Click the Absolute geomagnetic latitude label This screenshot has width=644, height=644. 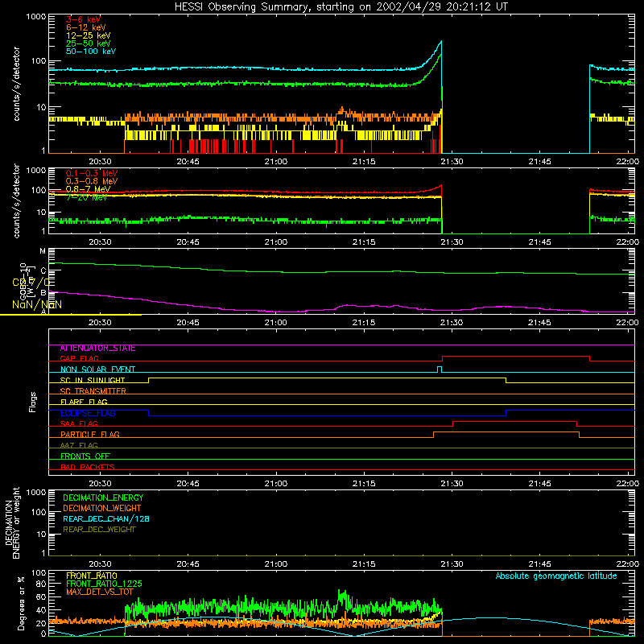[x=556, y=576]
